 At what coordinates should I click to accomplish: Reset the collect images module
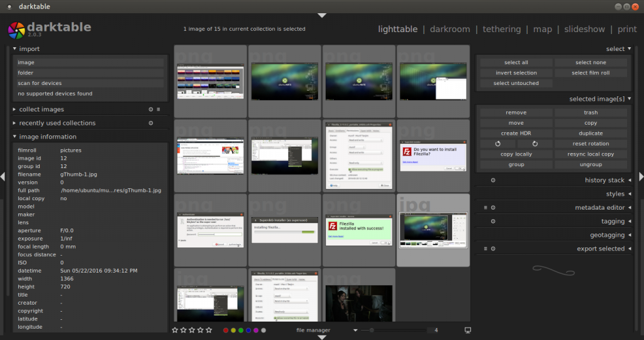click(x=151, y=110)
